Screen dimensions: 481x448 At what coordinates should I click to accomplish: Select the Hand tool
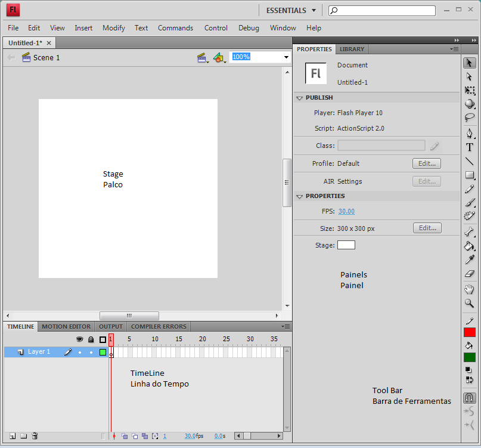pos(470,289)
